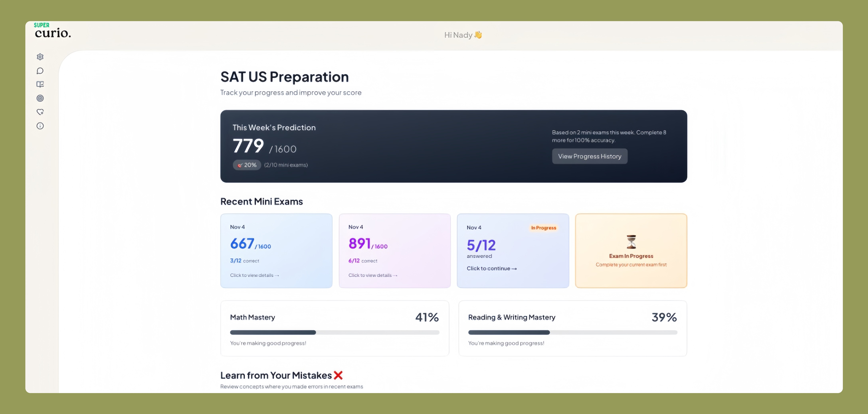Click the 20% accuracy badge
Screen dimensions: 868x414
[x=247, y=165]
